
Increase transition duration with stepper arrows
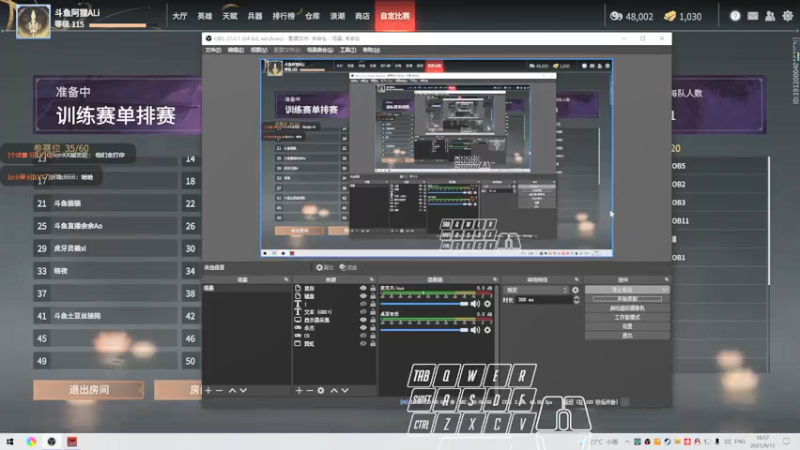[x=577, y=298]
